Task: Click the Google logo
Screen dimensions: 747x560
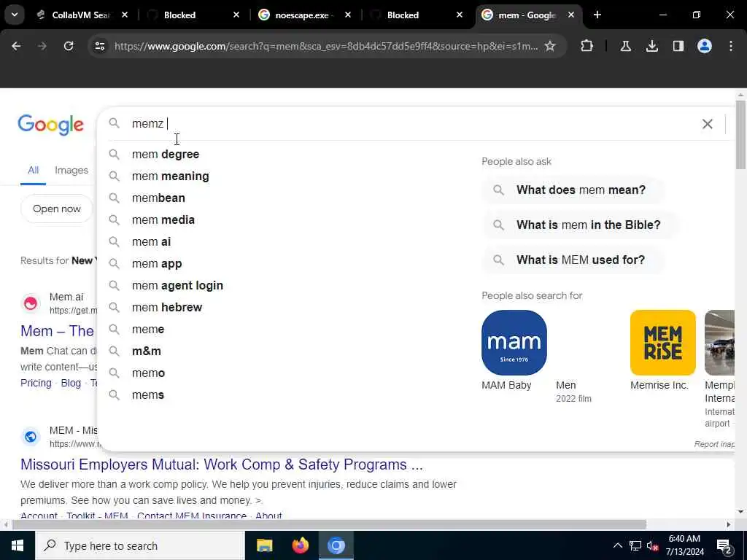Action: (x=50, y=125)
